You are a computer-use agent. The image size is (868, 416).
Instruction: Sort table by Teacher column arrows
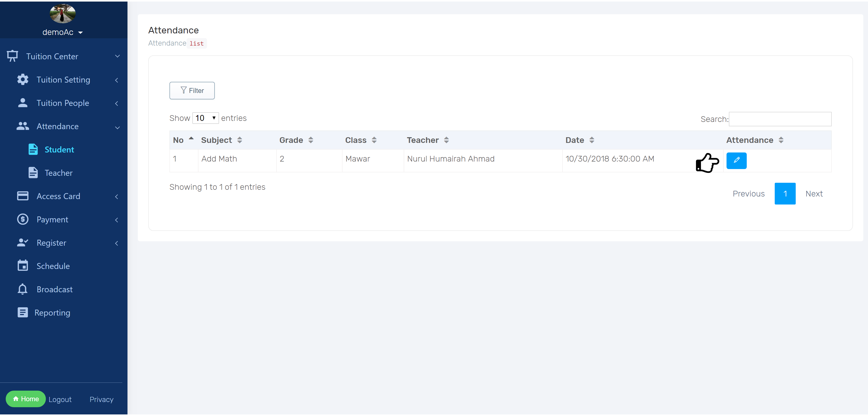click(x=446, y=140)
